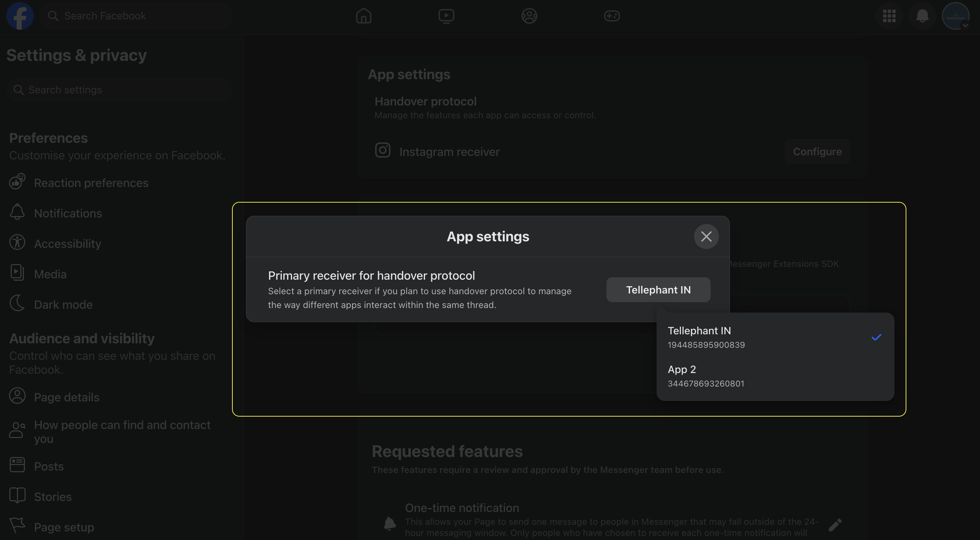This screenshot has width=980, height=540.
Task: Open the Groups icon in top navigation
Action: [529, 16]
